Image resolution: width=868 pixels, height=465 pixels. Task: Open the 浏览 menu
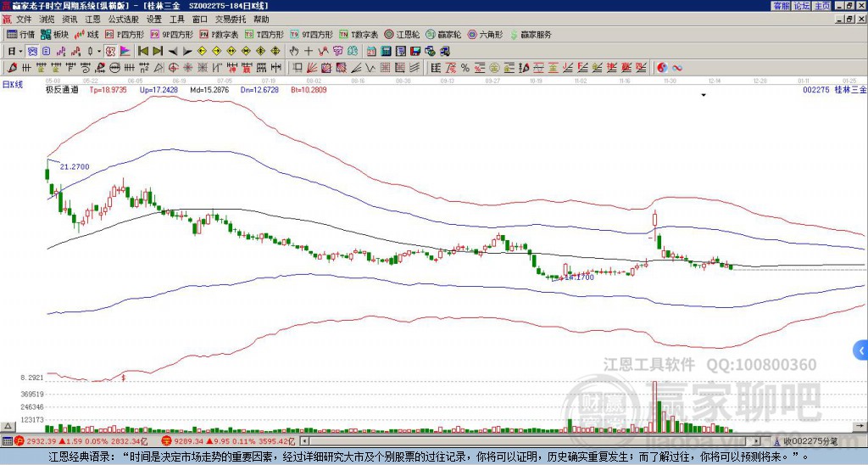pyautogui.click(x=47, y=20)
